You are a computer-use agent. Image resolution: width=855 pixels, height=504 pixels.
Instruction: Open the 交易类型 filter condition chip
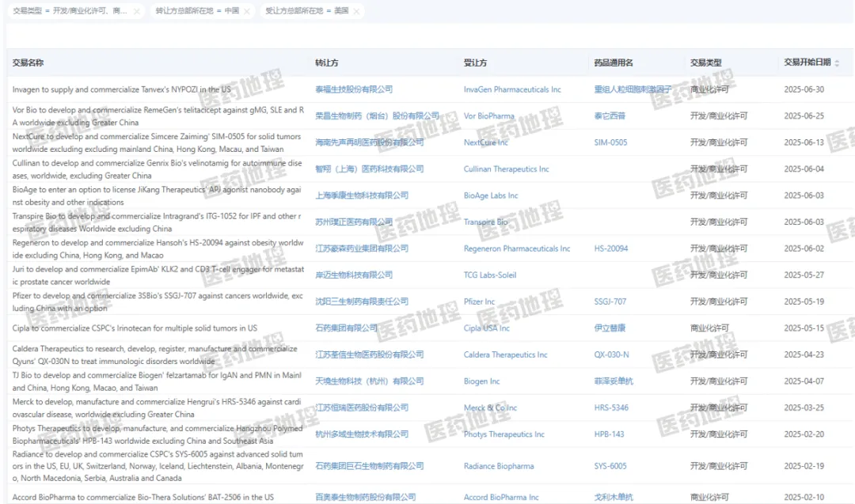point(70,12)
